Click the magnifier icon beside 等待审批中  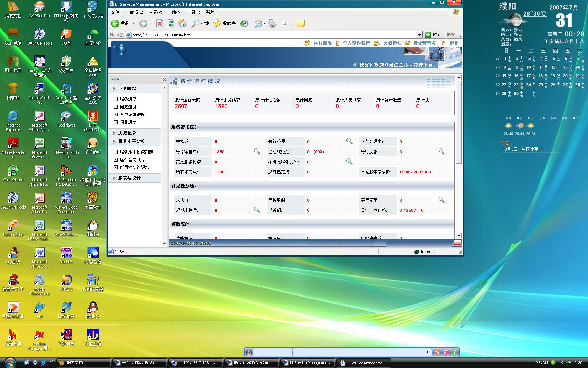click(x=257, y=151)
